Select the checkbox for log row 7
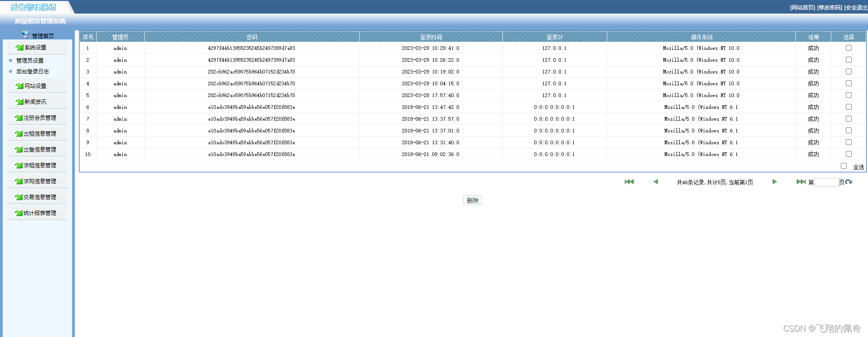 [848, 118]
